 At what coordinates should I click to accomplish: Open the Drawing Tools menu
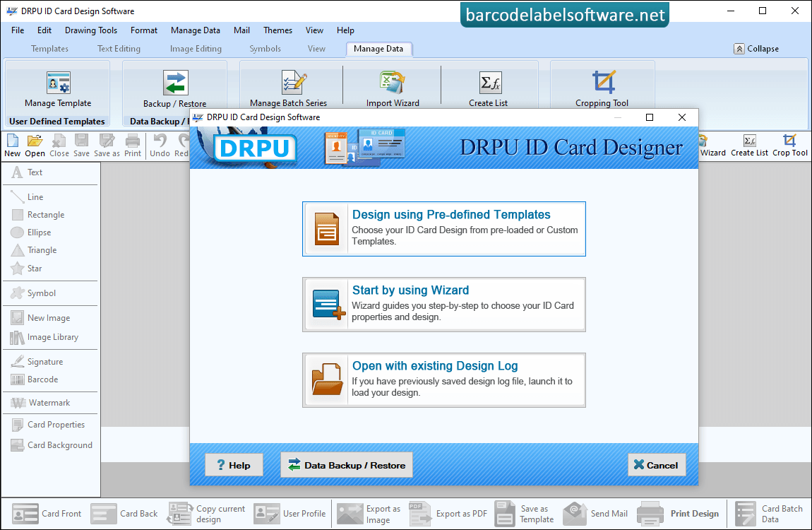pyautogui.click(x=91, y=30)
